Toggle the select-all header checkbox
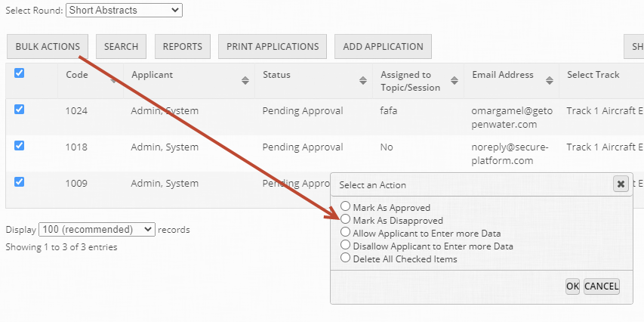644x322 pixels. [x=20, y=73]
